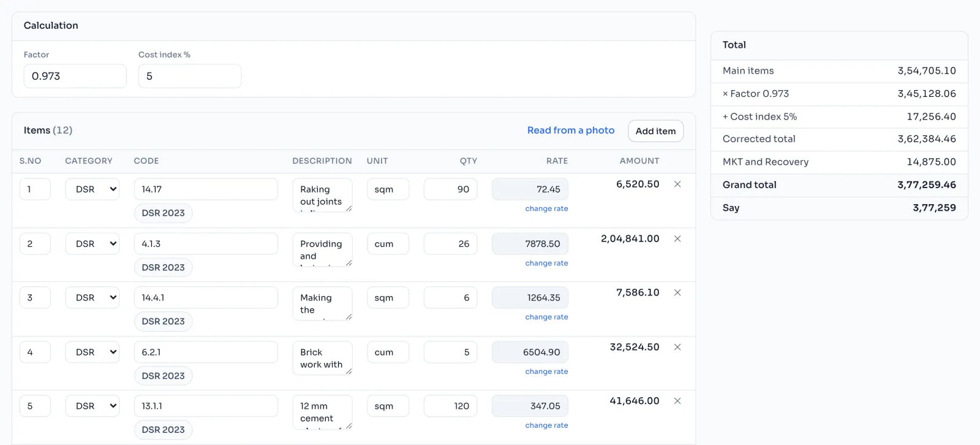The width and height of the screenshot is (980, 445).
Task: Edit unit field in row 5
Action: 388,406
